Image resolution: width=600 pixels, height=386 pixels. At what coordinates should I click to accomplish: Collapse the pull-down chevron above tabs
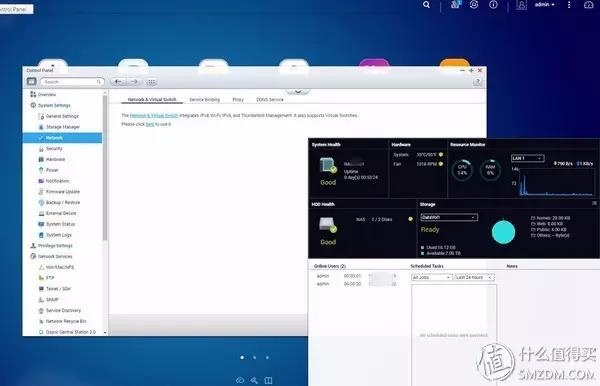coord(298,91)
